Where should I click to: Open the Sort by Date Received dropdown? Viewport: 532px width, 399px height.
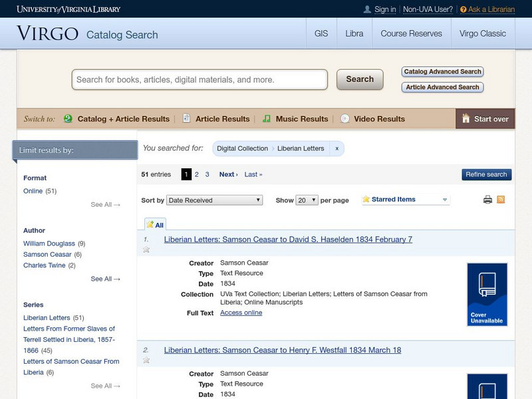tap(215, 200)
